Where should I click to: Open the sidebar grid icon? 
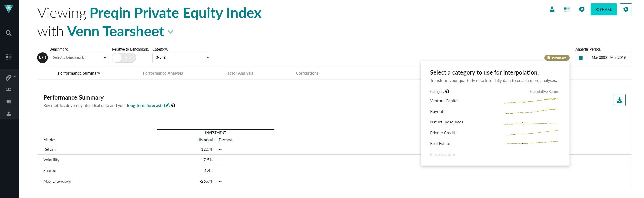point(9,102)
